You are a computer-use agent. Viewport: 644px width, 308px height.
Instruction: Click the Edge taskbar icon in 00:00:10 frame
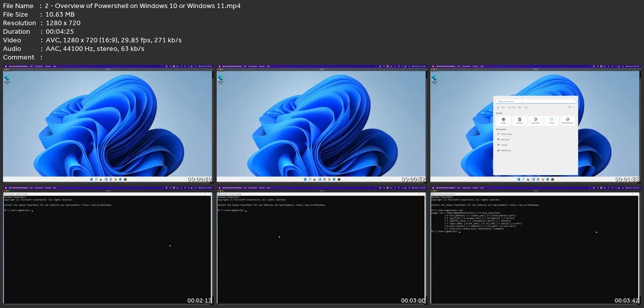tap(120, 179)
